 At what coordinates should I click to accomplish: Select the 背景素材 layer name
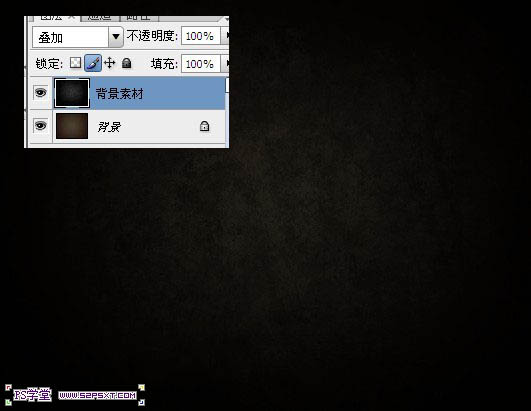pos(120,93)
